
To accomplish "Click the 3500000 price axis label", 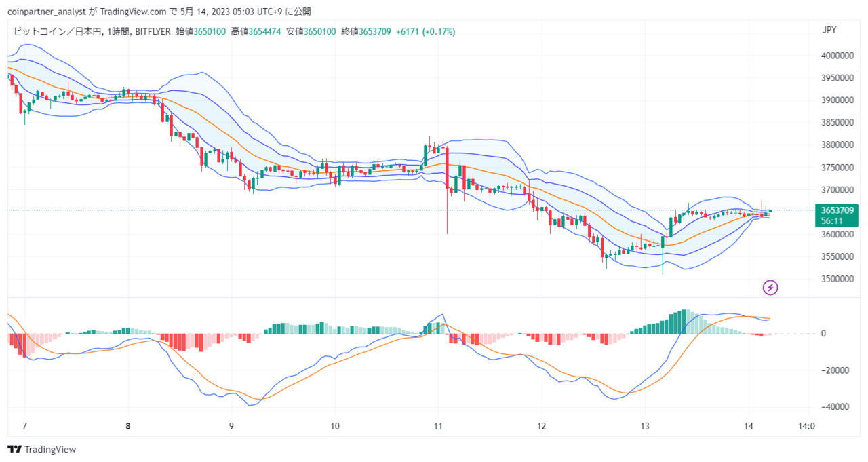I will click(x=837, y=280).
